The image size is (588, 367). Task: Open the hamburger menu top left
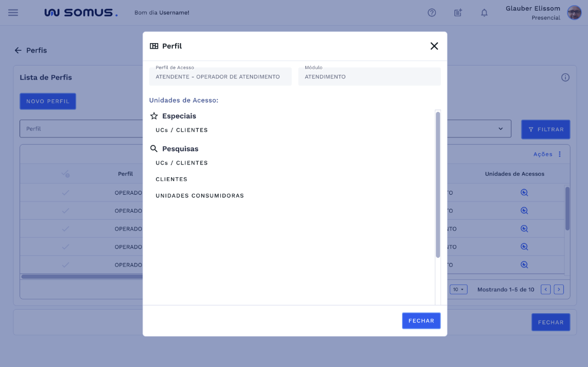tap(13, 12)
